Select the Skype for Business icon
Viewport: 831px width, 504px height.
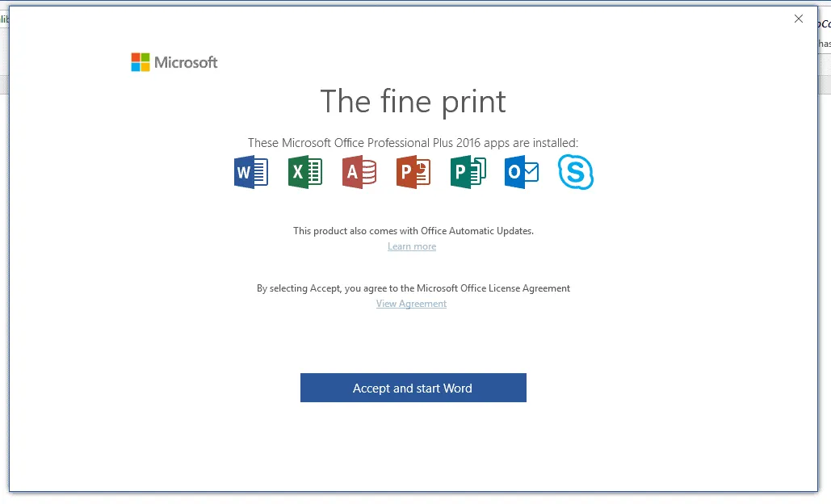[x=575, y=171]
